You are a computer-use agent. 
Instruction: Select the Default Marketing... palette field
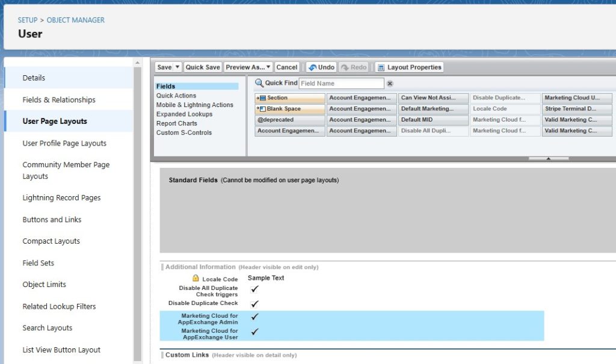[433, 109]
